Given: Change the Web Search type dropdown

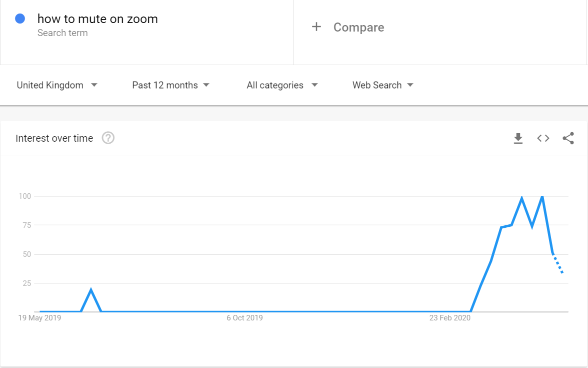Looking at the screenshot, I should tap(383, 85).
